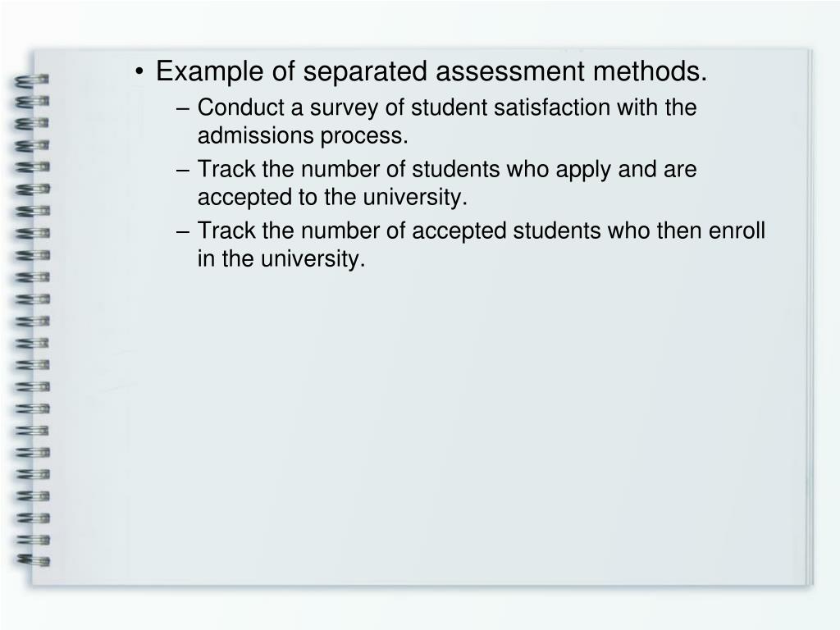Viewport: 840px width, 630px height.
Task: Click the topmost spiral binding ring
Action: pyautogui.click(x=32, y=80)
